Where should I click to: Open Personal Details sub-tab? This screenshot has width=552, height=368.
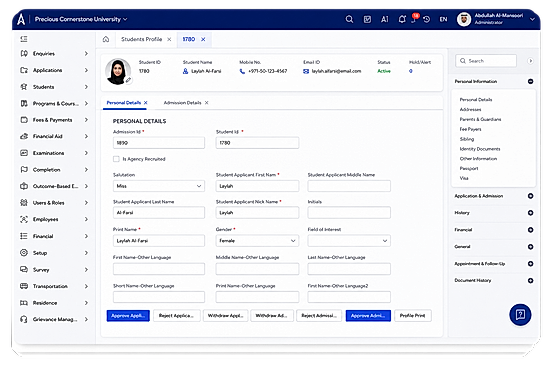point(124,103)
